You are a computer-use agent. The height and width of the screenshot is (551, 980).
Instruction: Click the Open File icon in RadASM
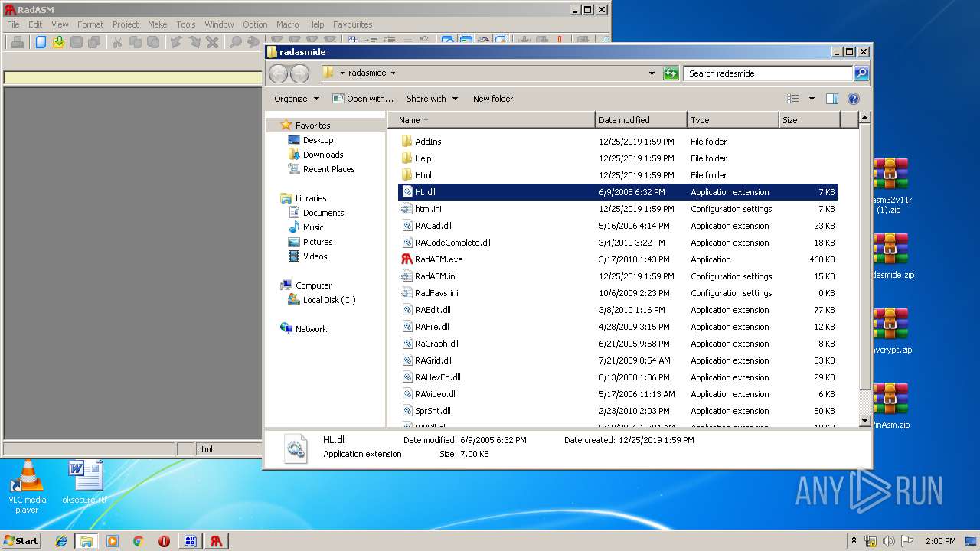[58, 43]
